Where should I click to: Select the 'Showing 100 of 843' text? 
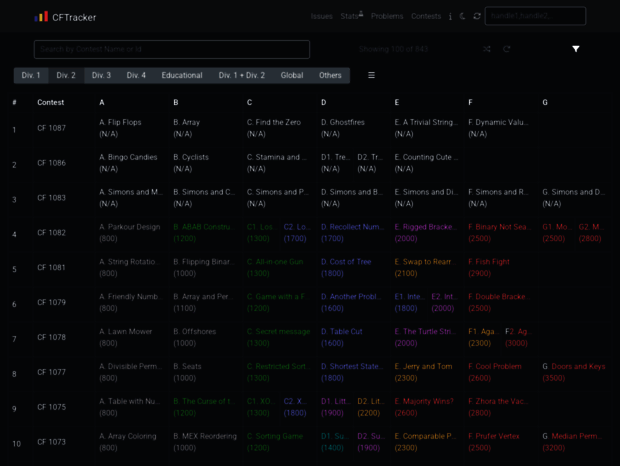point(393,49)
